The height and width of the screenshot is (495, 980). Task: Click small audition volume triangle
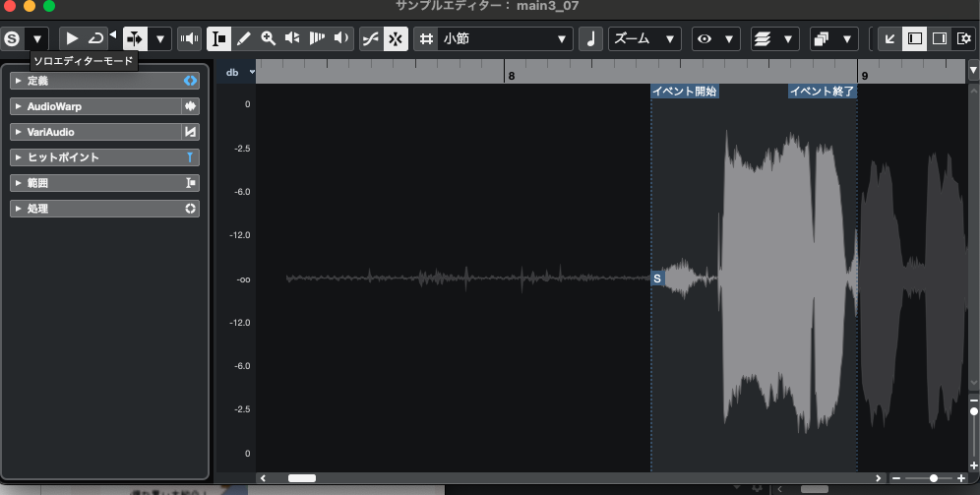113,35
